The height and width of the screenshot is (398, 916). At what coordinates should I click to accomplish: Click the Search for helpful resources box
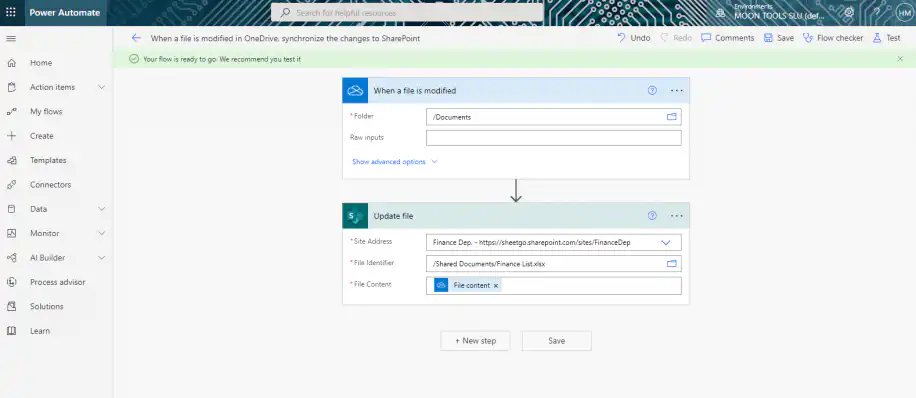407,12
